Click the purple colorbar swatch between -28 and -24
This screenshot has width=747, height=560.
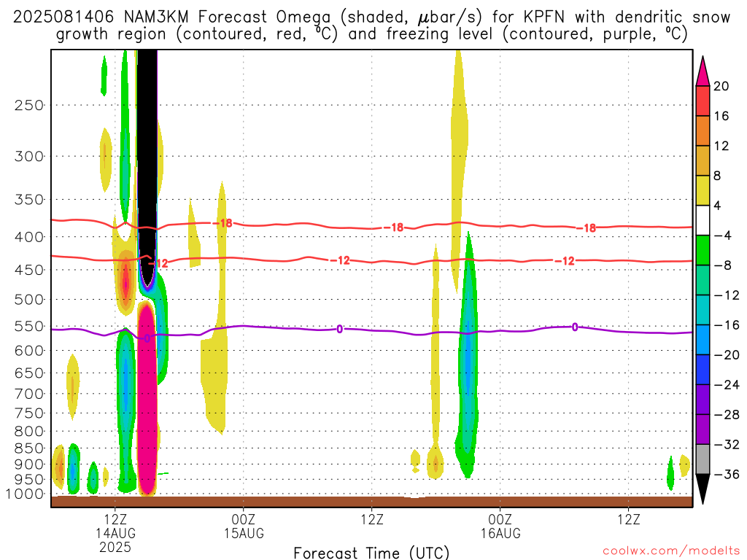click(x=703, y=400)
